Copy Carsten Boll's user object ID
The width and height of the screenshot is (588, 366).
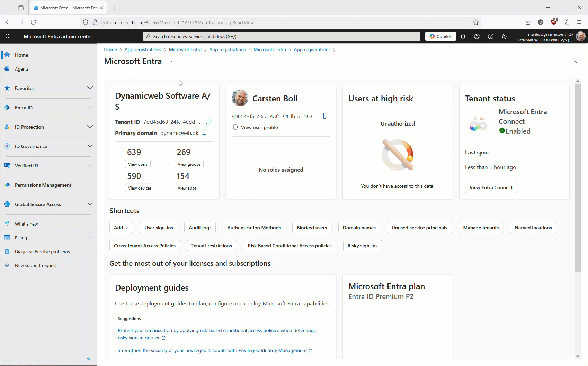(x=325, y=116)
